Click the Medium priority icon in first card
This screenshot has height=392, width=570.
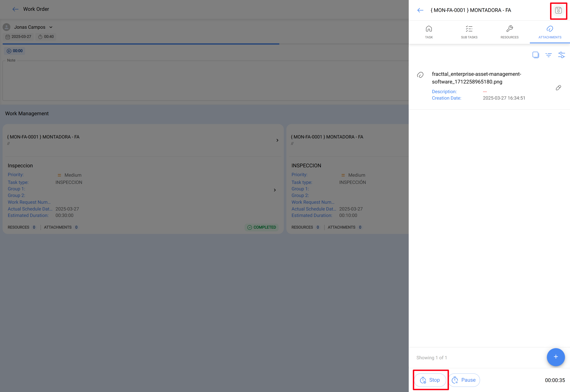pos(59,175)
